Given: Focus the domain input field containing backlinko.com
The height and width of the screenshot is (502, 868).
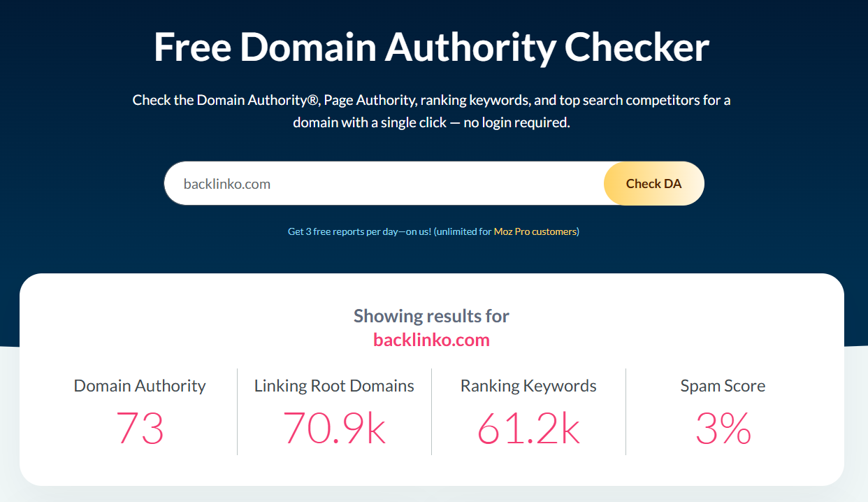Looking at the screenshot, I should pos(384,184).
